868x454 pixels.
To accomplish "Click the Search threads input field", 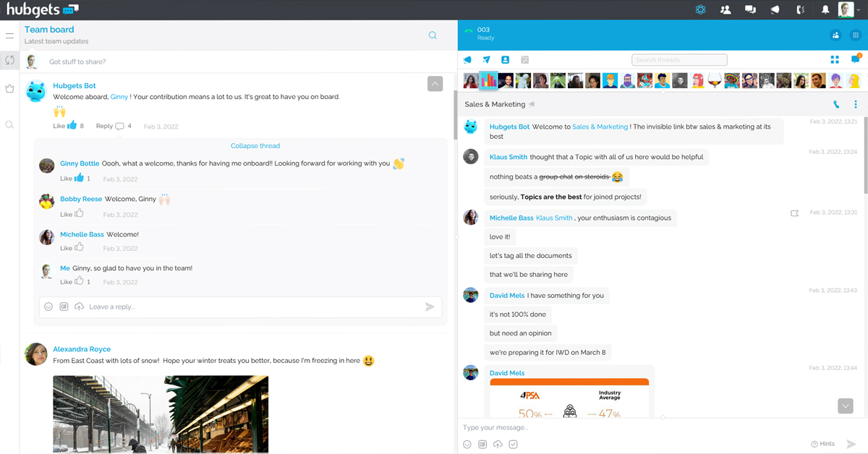I will coord(679,60).
